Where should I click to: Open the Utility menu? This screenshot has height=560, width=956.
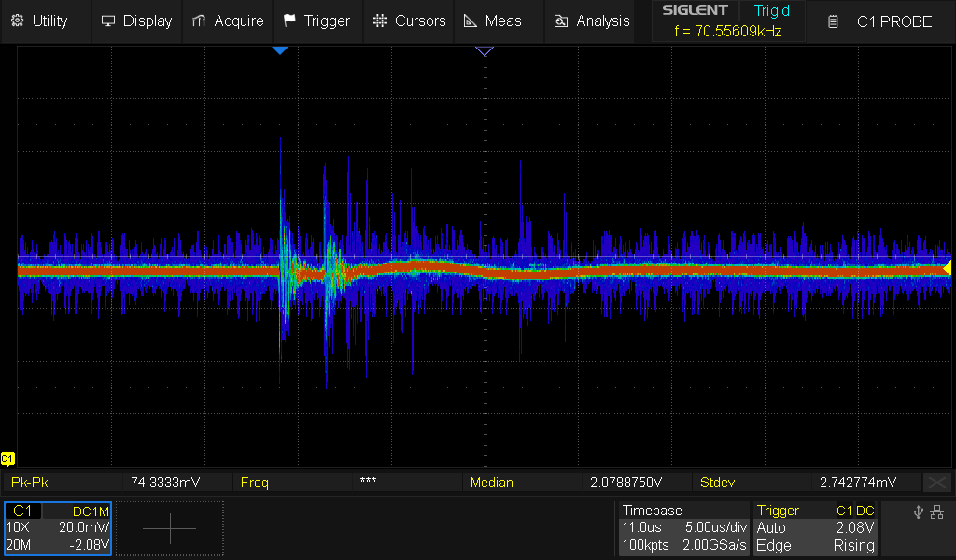[39, 21]
